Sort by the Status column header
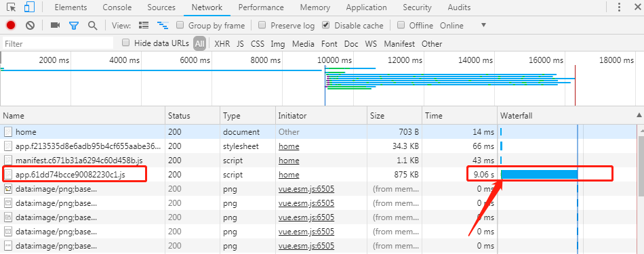This screenshot has height=254, width=644. tap(193, 116)
